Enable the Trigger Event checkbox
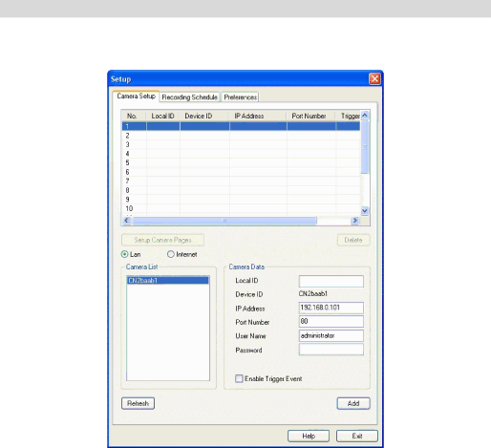The width and height of the screenshot is (491, 448). tap(239, 378)
